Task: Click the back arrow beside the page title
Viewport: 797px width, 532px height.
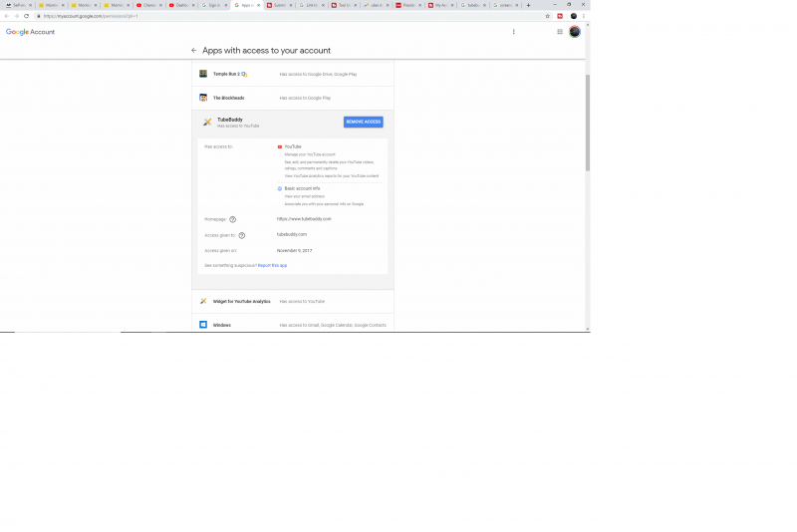Action: (x=194, y=50)
